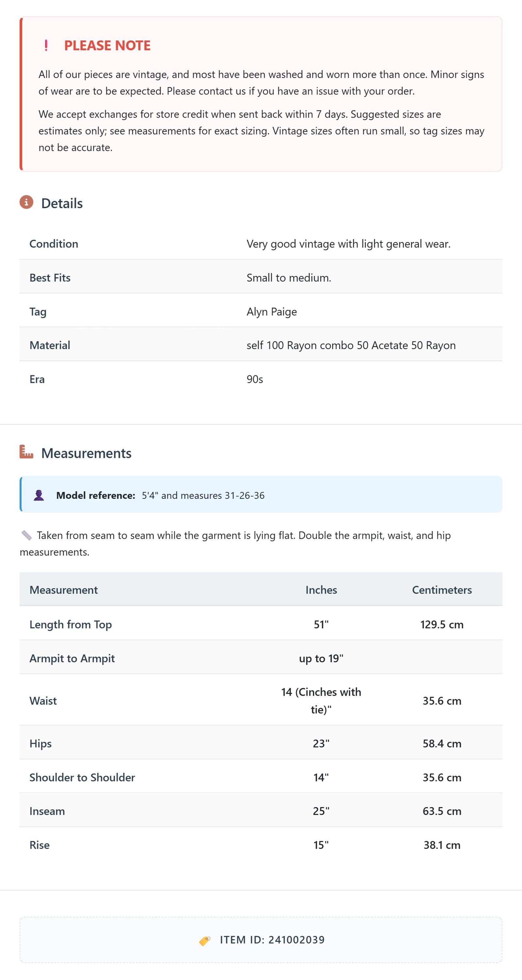Select the Item ID 241002039 text

coord(272,940)
